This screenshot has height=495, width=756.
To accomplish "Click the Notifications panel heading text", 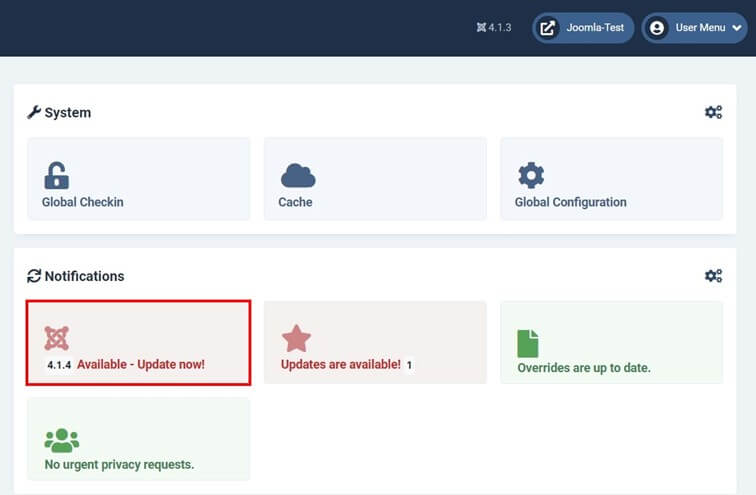I will 84,276.
